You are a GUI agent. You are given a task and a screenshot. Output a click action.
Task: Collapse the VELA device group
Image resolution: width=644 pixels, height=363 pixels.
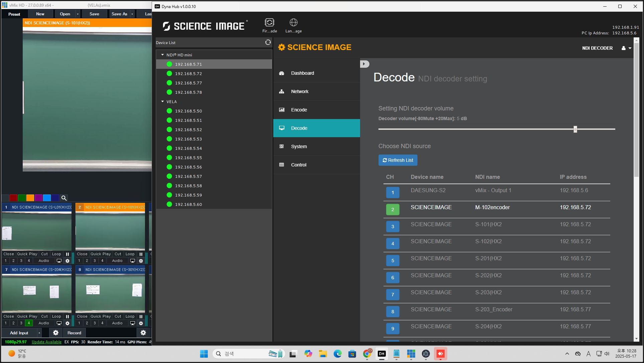(x=163, y=101)
